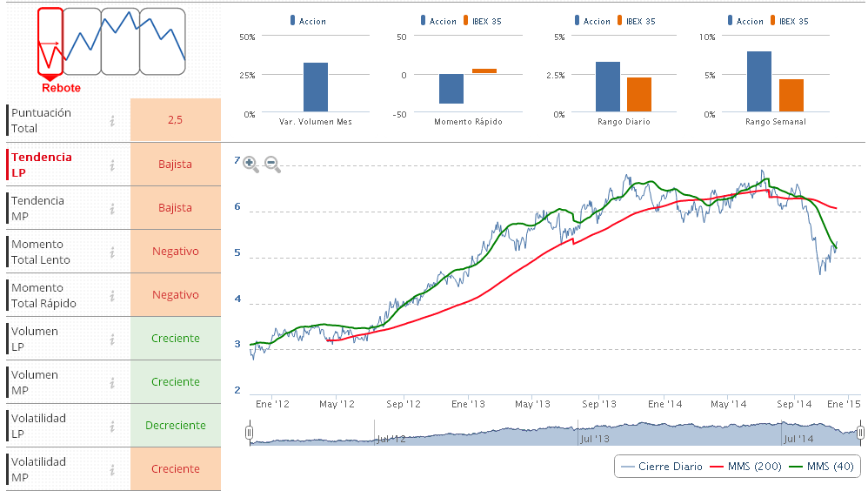Click info icon beside Volatilidad MP

click(x=112, y=469)
